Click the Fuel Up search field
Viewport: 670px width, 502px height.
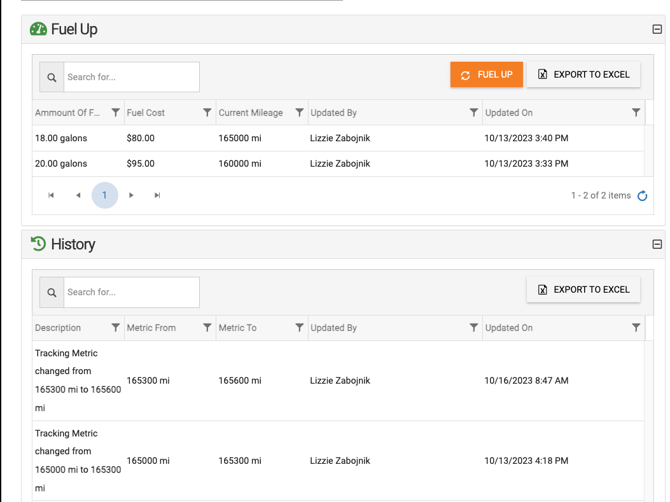(131, 77)
